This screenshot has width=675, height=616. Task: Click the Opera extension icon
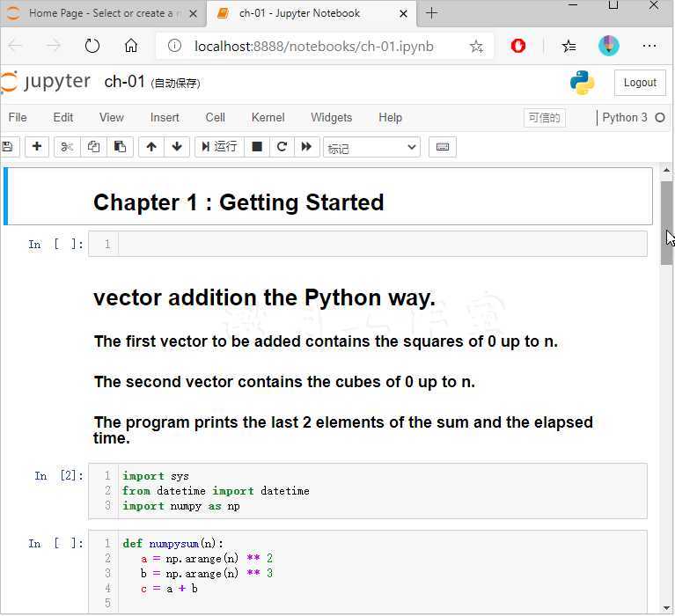[x=517, y=46]
